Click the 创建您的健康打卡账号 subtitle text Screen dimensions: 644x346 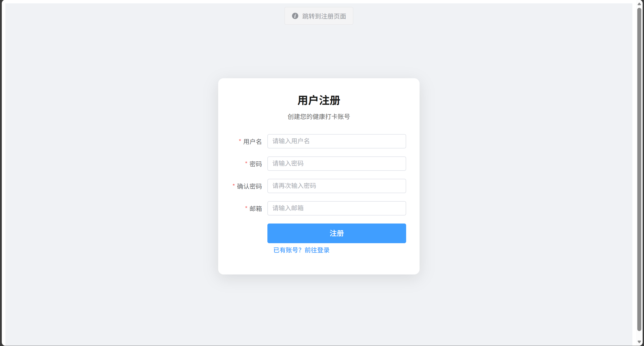point(318,117)
